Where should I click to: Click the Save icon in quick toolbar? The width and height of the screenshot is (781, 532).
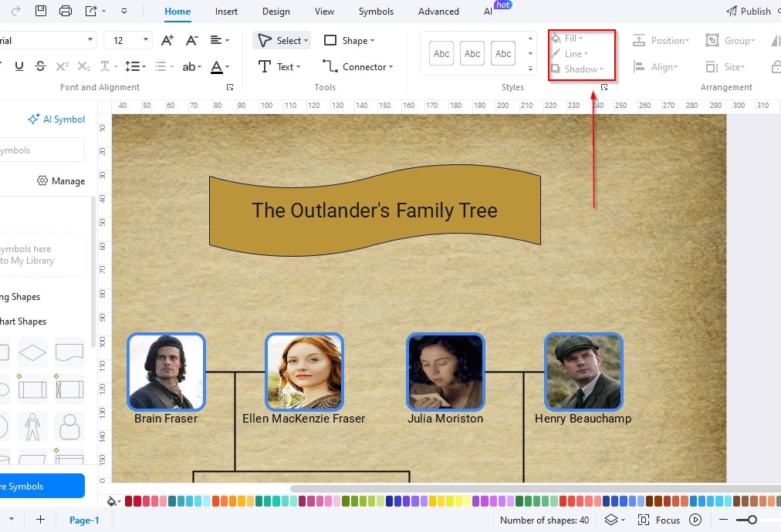[x=41, y=11]
